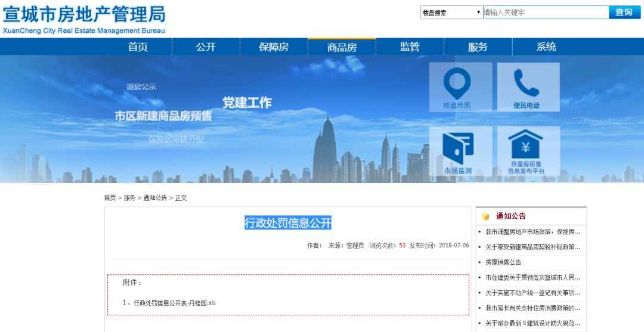The height and width of the screenshot is (332, 644).
Task: Open the 便民电话 phone icon
Action: pos(526,84)
